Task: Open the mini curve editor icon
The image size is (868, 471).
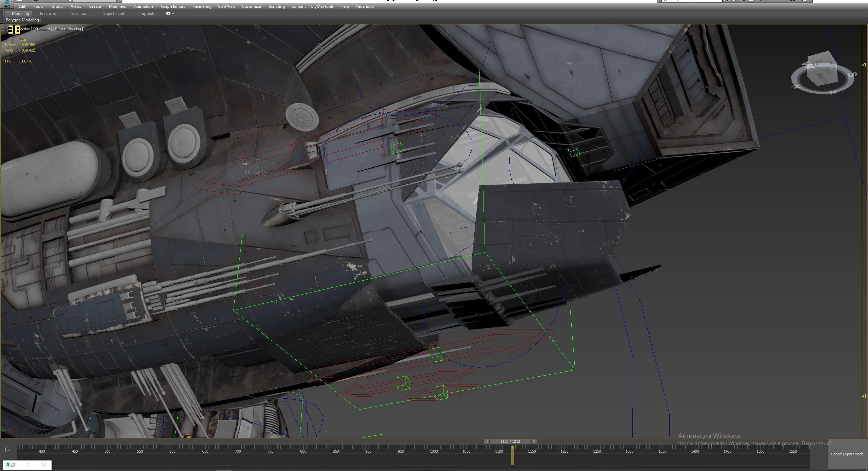Action: pyautogui.click(x=7, y=449)
